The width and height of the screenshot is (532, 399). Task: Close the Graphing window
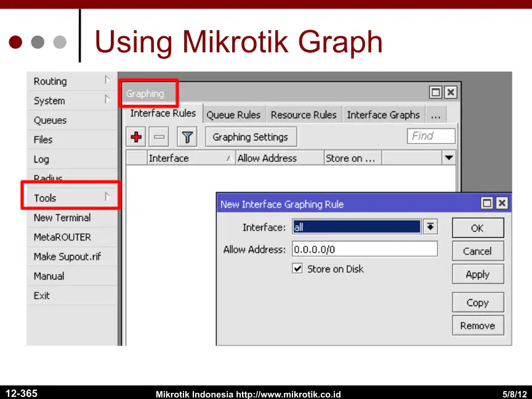(451, 92)
